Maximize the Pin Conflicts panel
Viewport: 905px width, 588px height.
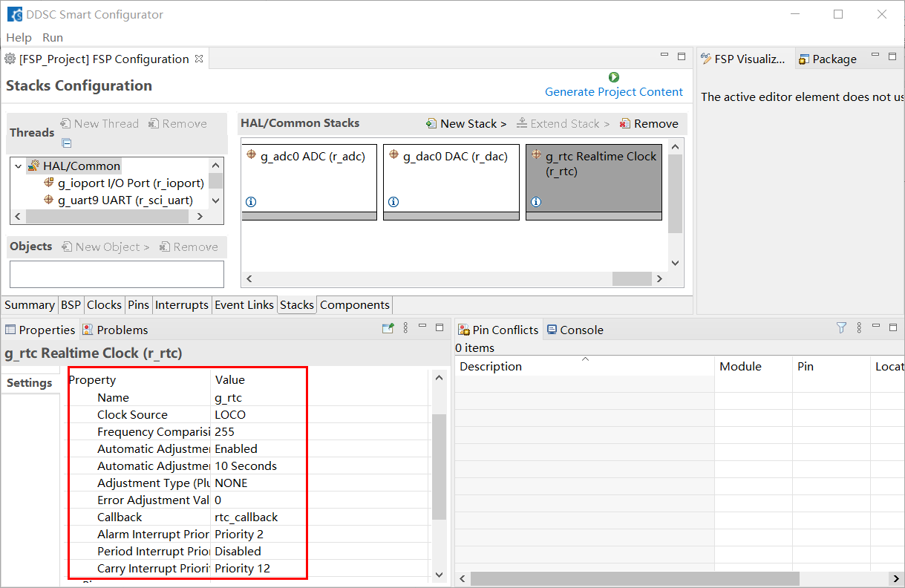tap(894, 327)
